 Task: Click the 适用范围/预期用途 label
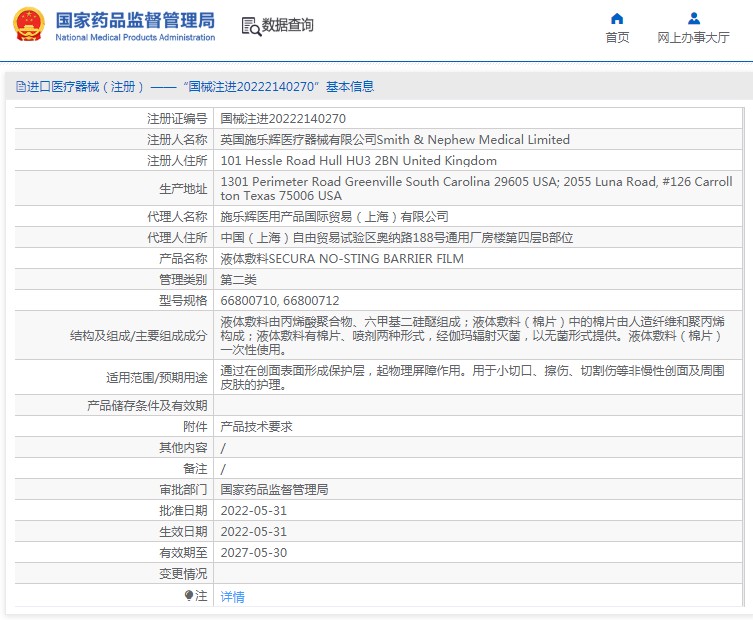(157, 377)
